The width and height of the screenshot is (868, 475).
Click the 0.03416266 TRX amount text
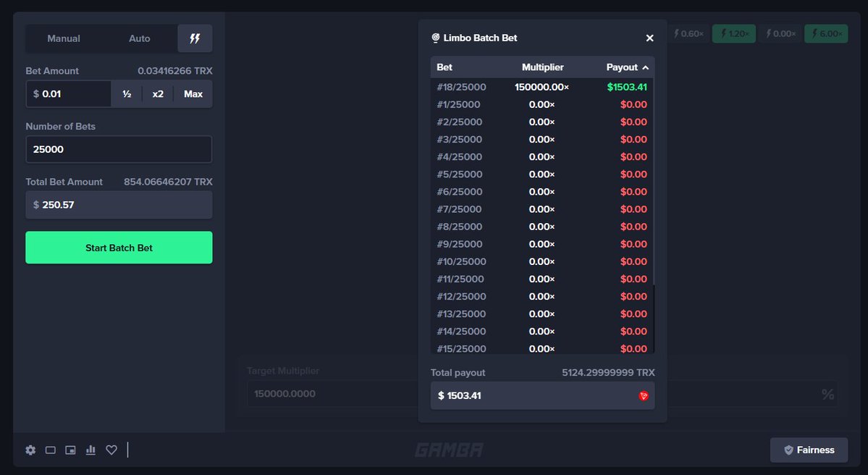[x=175, y=71]
